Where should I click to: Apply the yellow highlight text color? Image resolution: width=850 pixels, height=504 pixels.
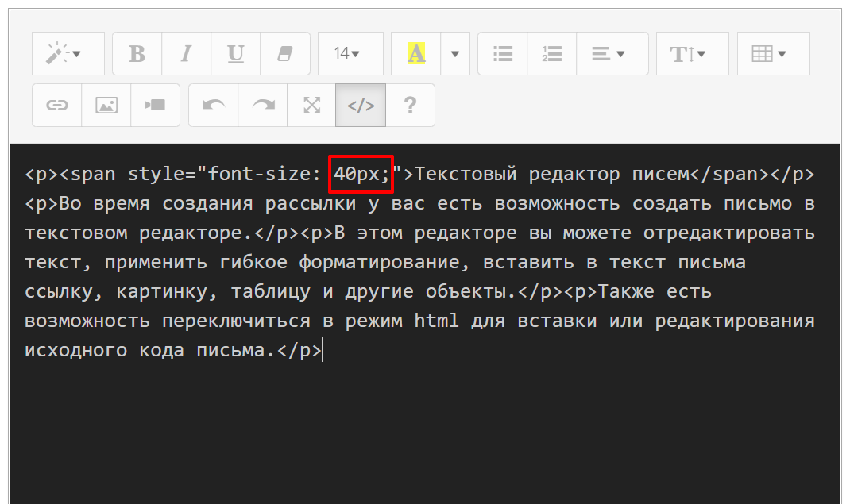click(415, 54)
